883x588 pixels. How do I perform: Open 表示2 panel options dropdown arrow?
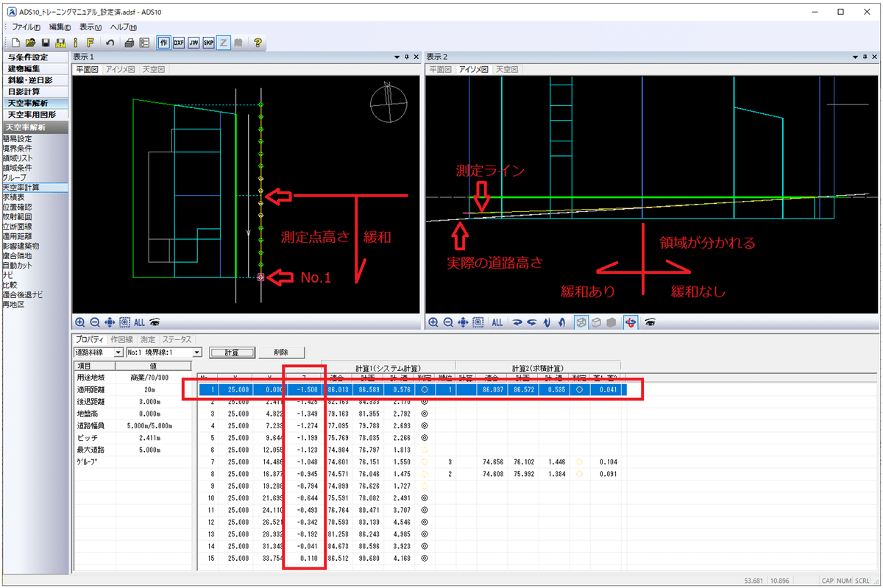click(x=854, y=57)
